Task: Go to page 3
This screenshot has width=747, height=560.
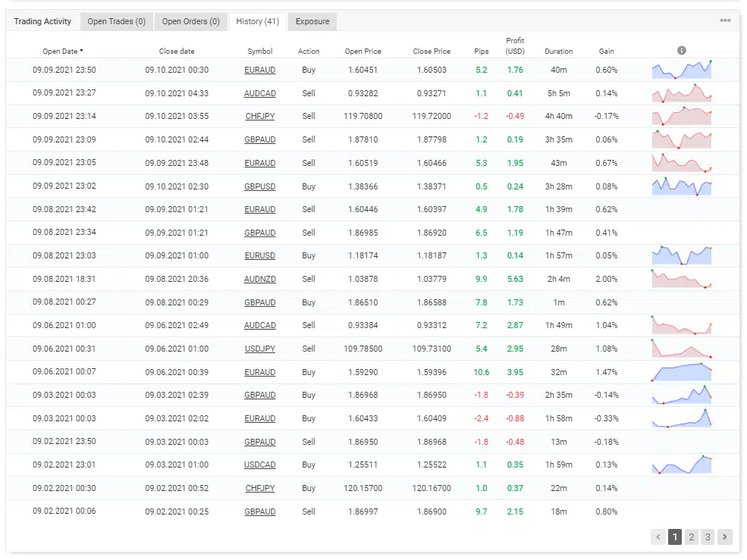Action: click(708, 537)
